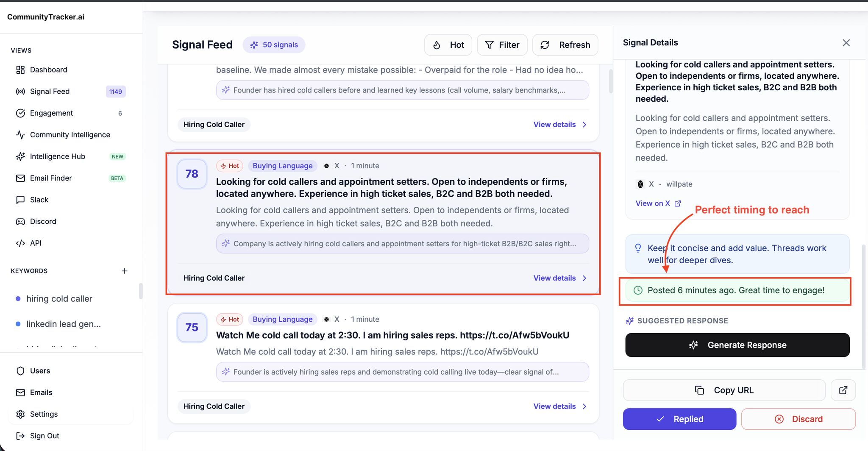Open the Community Intelligence page
Viewport: 868px width, 451px height.
click(x=70, y=135)
